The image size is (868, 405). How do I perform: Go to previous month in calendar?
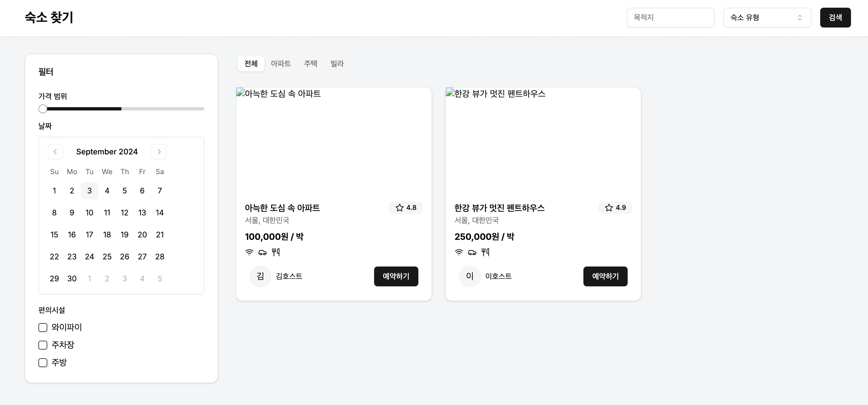tap(55, 152)
